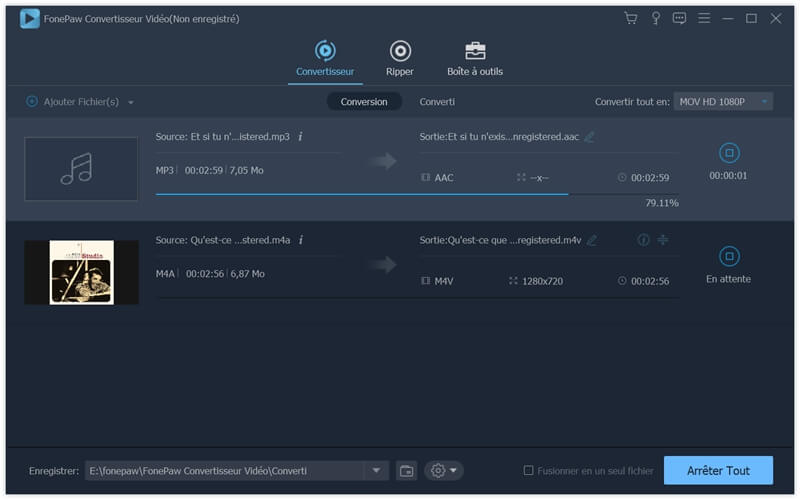The width and height of the screenshot is (800, 500).
Task: Click the 7,05 Mo file size
Action: pyautogui.click(x=246, y=170)
